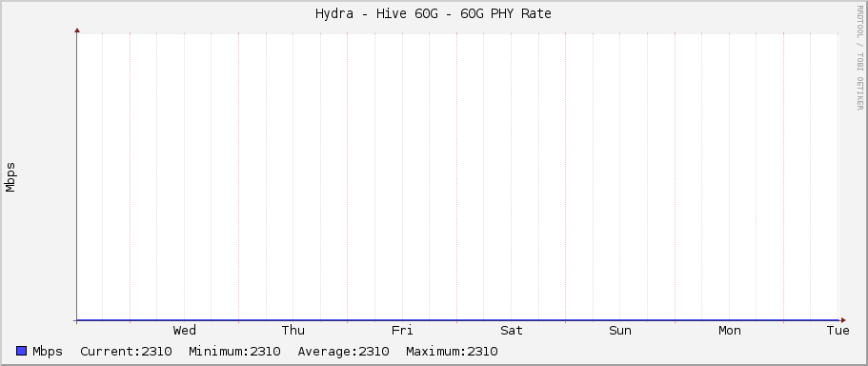The height and width of the screenshot is (366, 868).
Task: Click the graph title 'Hydra - Hive 60G - 60G PHY Rate'
Action: click(434, 14)
